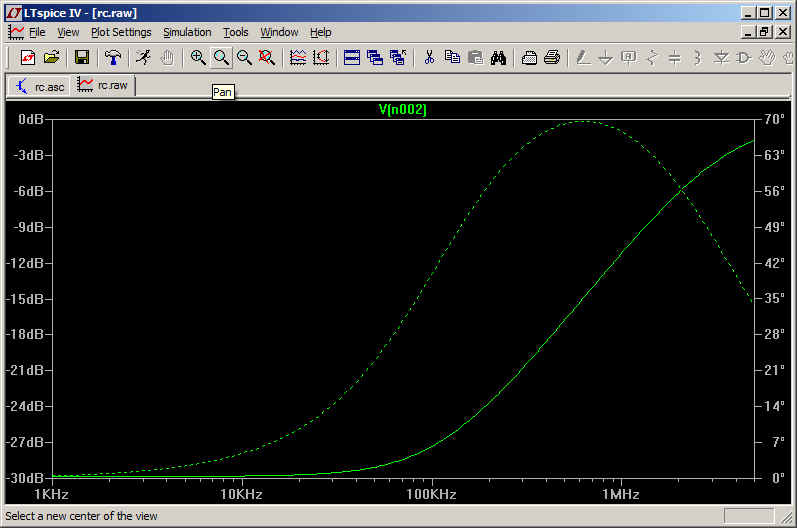Viewport: 797px width, 528px height.
Task: Open the Control Panel hammer icon
Action: tap(112, 58)
